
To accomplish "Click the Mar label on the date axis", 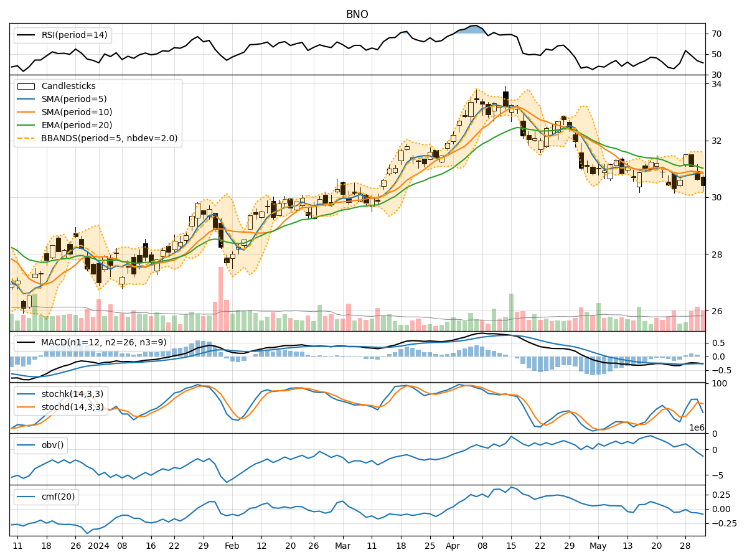I will [x=342, y=546].
